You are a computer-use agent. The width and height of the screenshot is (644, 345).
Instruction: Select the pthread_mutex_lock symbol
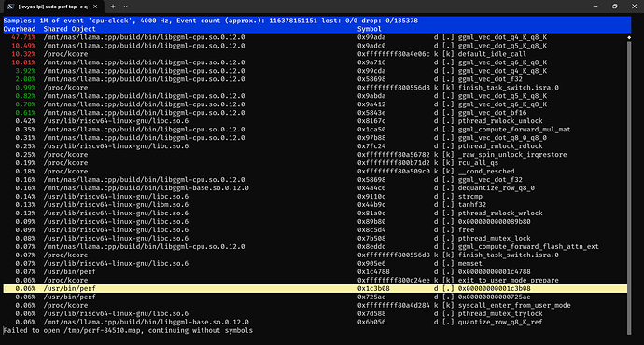[494, 239]
